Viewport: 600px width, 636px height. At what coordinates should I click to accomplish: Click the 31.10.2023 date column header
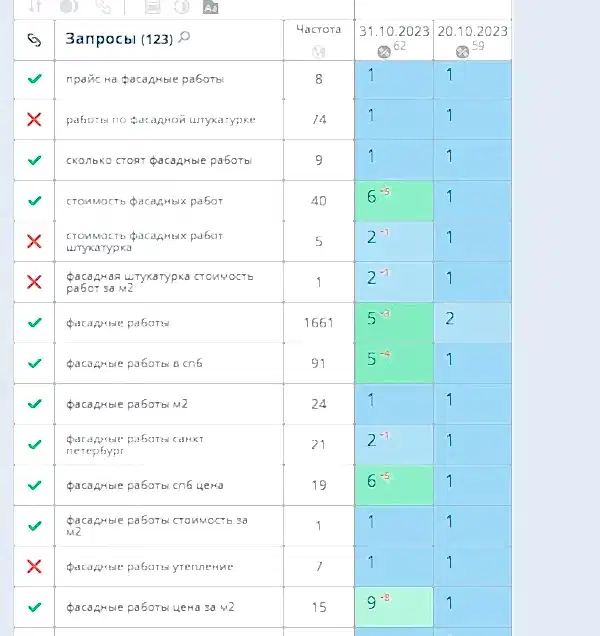pos(393,31)
